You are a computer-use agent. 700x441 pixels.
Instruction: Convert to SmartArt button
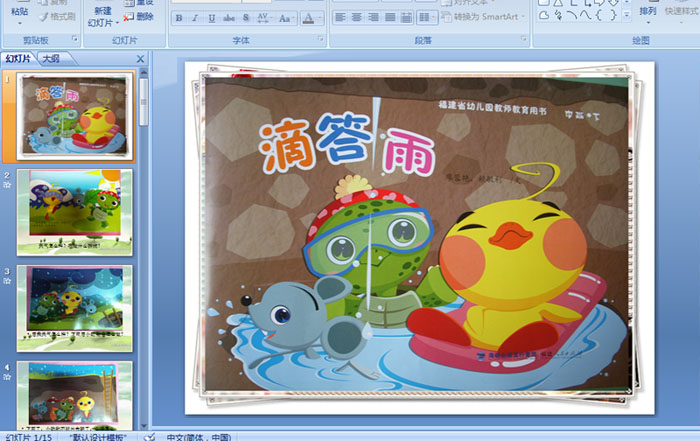[483, 17]
